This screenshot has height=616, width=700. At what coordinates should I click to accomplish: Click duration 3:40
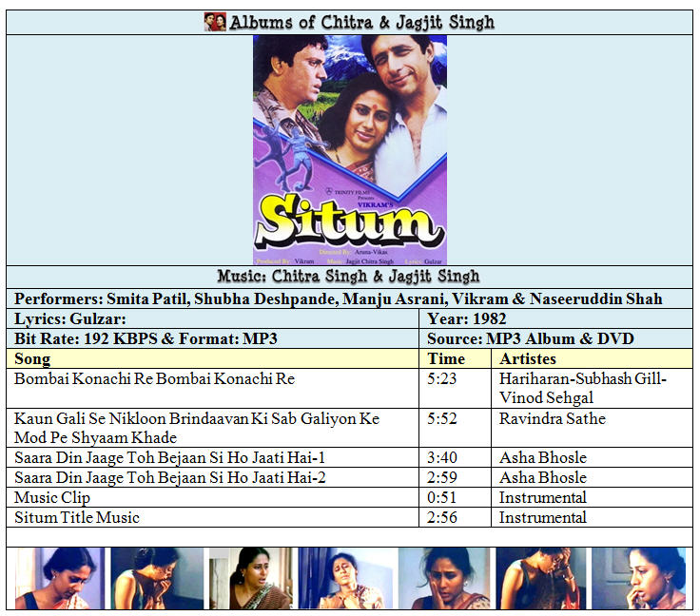tap(442, 457)
